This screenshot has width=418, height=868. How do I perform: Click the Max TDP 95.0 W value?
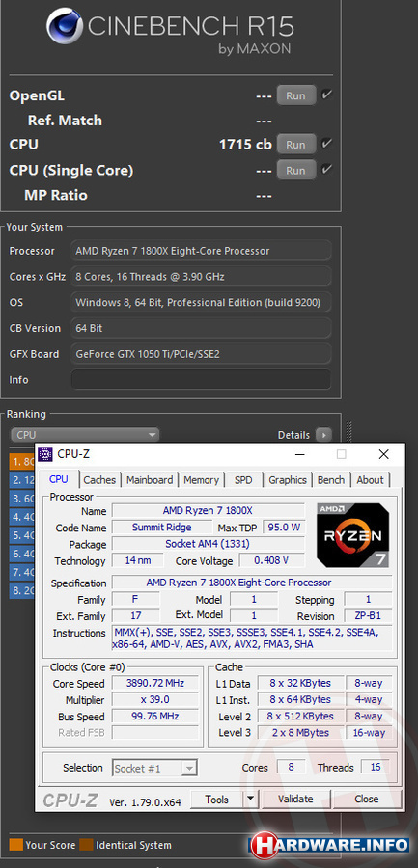284,528
